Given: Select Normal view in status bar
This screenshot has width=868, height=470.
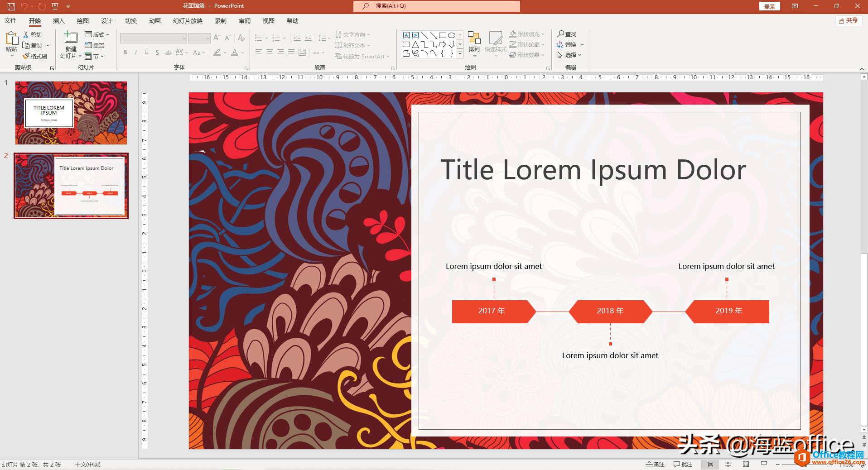Looking at the screenshot, I should point(710,464).
